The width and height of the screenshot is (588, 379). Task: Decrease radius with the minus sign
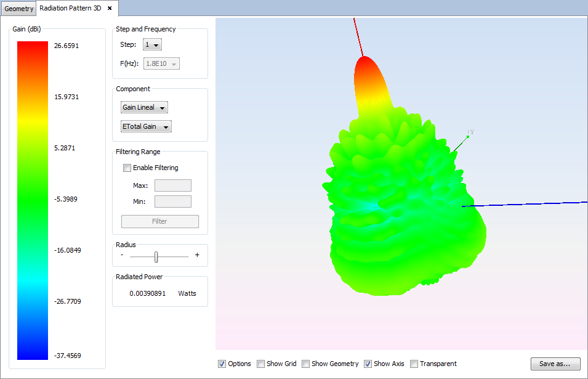pos(122,255)
